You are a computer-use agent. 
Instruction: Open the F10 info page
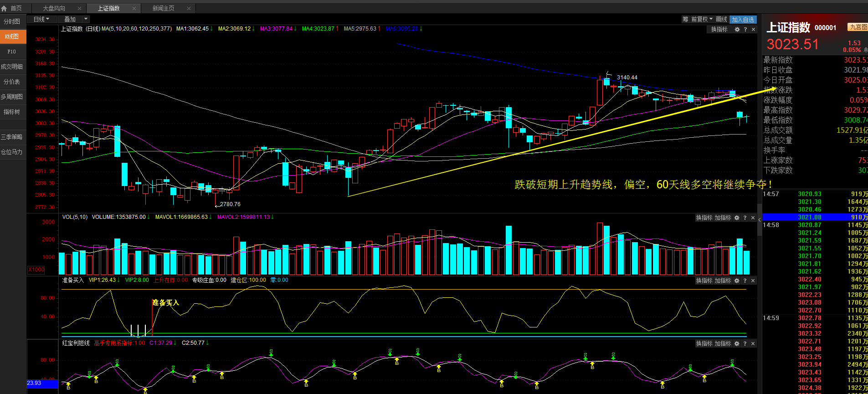12,52
